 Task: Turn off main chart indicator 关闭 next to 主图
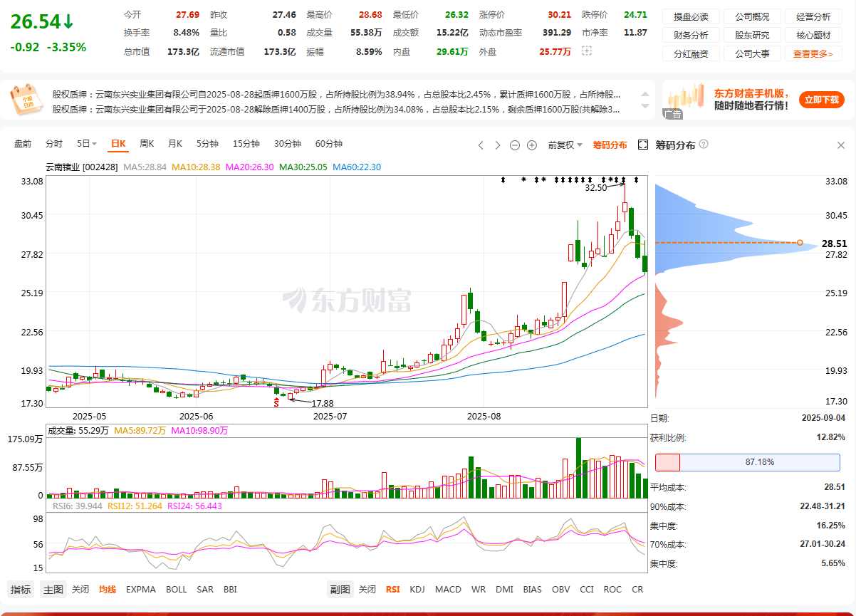tap(80, 590)
